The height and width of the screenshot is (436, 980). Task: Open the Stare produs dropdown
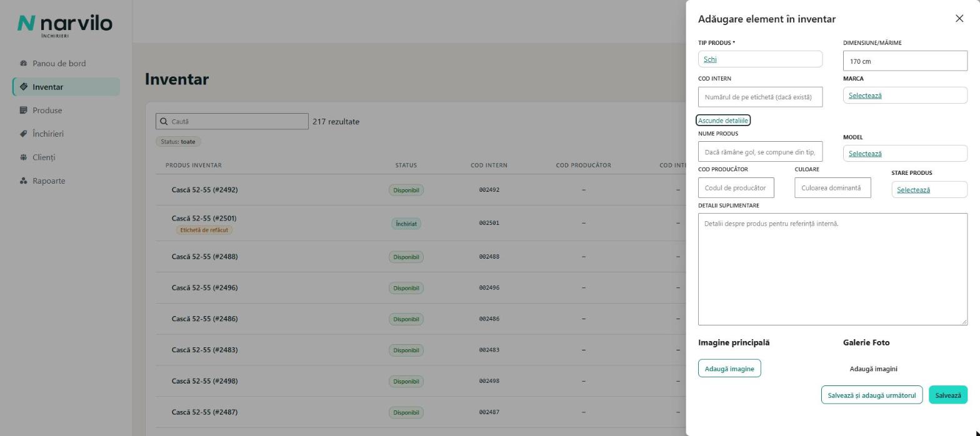[x=929, y=190]
